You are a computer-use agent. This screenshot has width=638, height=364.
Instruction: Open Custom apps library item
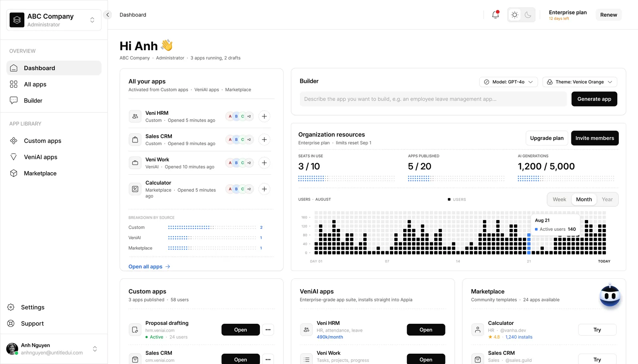point(54,141)
